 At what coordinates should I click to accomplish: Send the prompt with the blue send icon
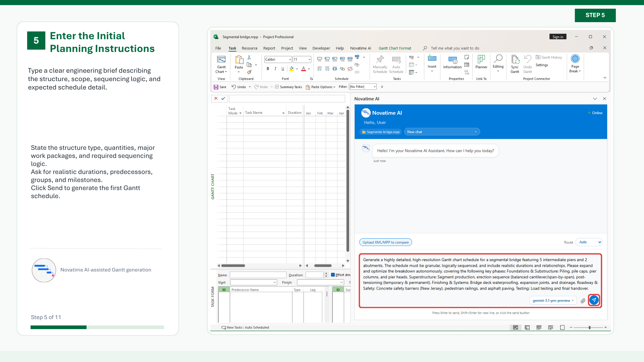[x=594, y=300]
